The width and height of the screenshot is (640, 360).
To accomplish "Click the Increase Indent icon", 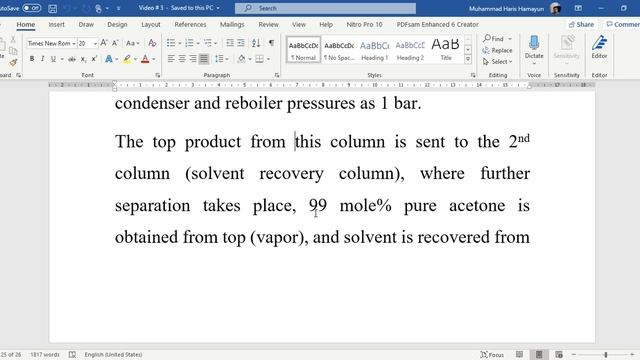I will 241,43.
